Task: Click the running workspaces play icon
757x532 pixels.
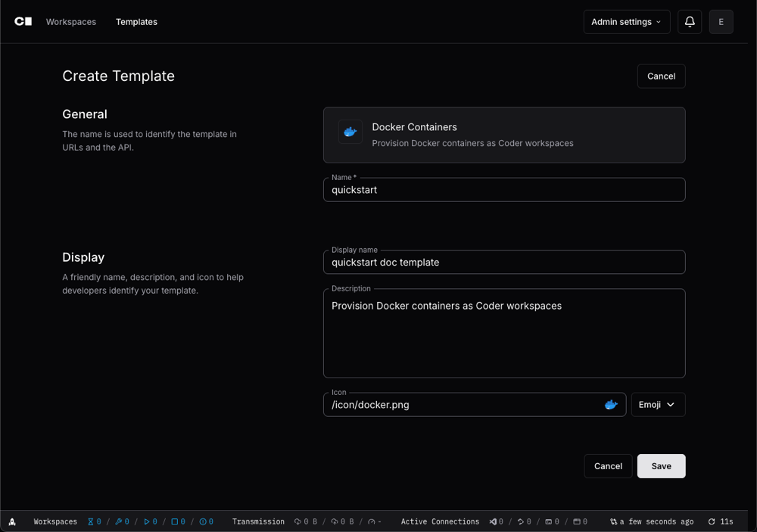Action: 146,521
